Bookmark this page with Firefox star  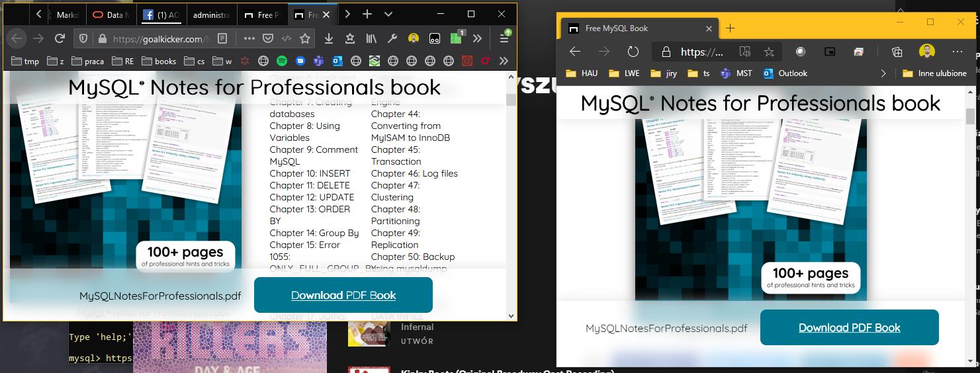tap(305, 39)
